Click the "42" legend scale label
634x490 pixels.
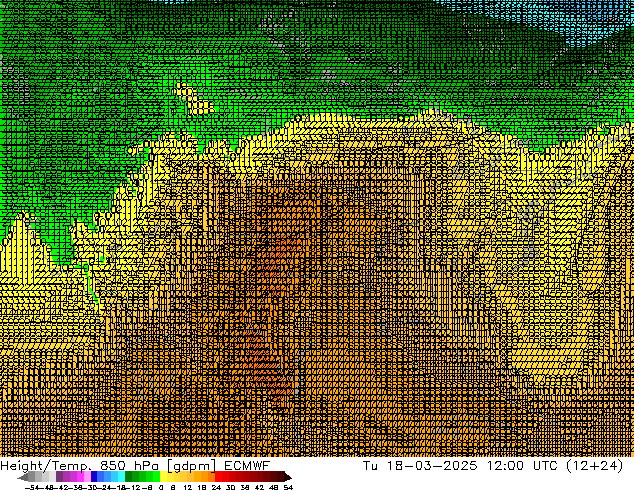pos(259,487)
